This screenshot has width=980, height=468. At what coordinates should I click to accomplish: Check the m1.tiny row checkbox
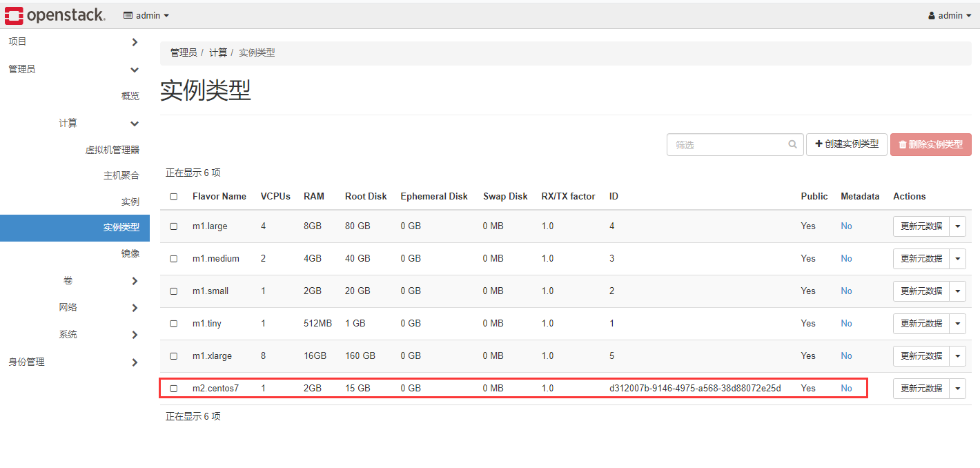coord(174,324)
